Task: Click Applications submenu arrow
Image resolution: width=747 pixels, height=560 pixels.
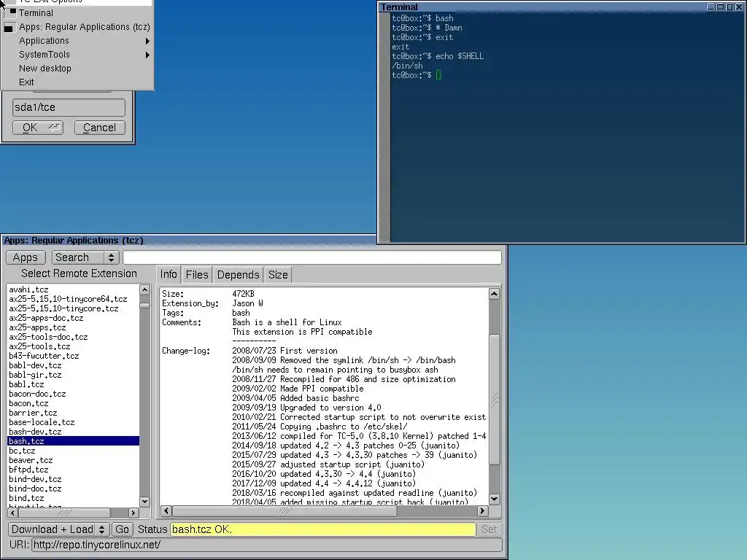Action: (147, 41)
